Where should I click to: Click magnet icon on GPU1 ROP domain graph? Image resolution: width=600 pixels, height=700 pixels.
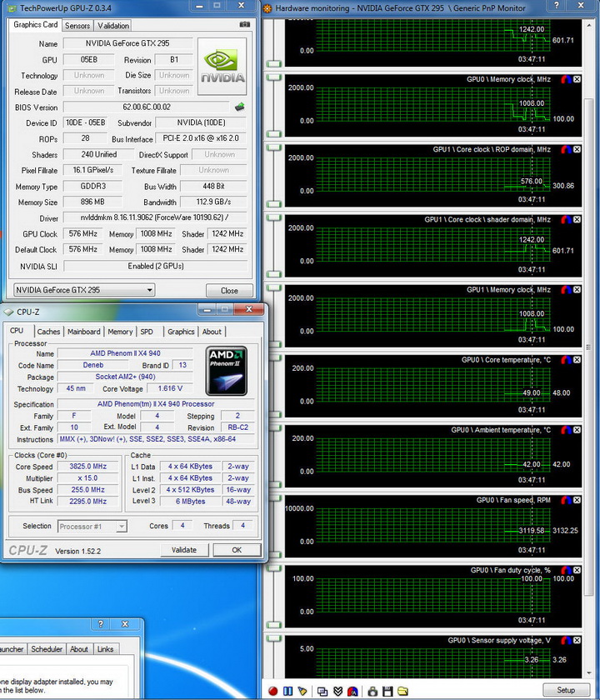(x=566, y=149)
